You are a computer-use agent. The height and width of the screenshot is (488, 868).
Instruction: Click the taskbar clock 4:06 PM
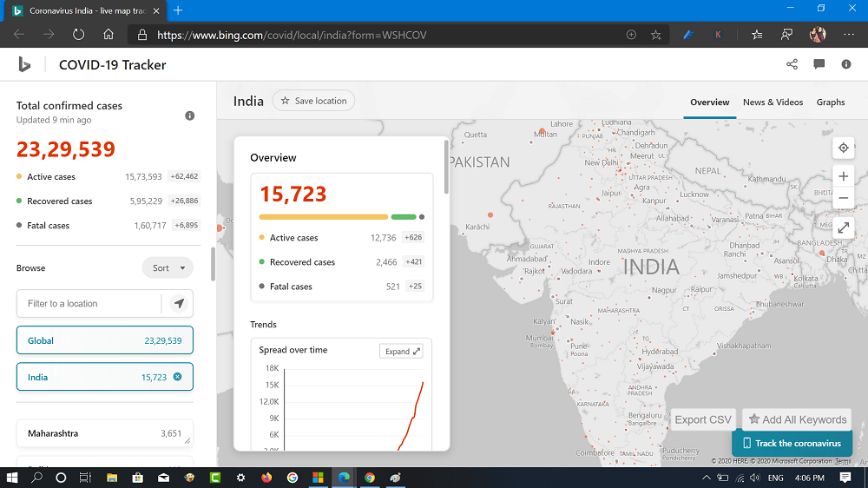[x=809, y=478]
